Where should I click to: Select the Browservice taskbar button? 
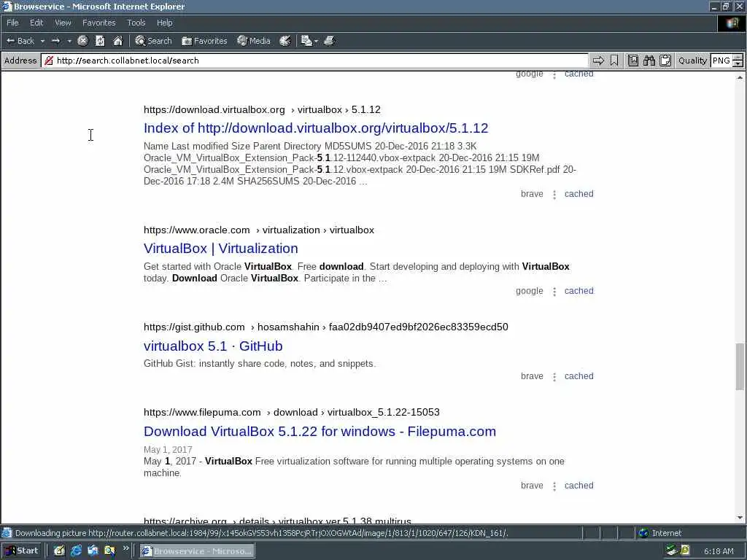[197, 551]
